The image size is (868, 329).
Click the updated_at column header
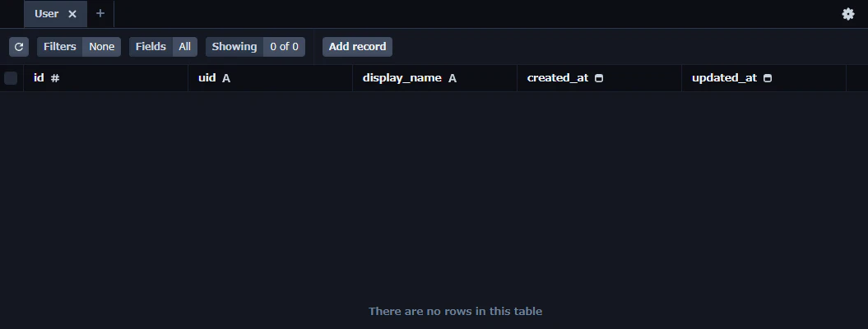click(764, 78)
